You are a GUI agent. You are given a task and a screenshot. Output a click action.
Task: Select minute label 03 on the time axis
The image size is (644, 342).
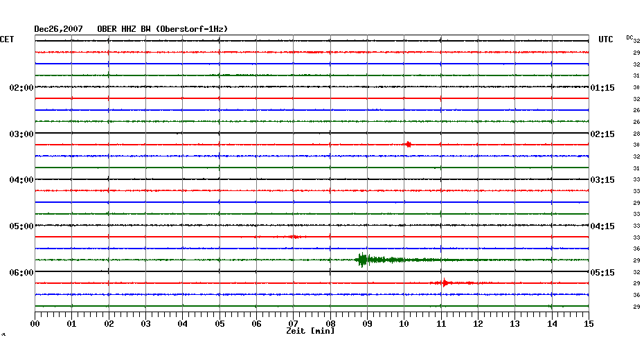[x=146, y=324]
